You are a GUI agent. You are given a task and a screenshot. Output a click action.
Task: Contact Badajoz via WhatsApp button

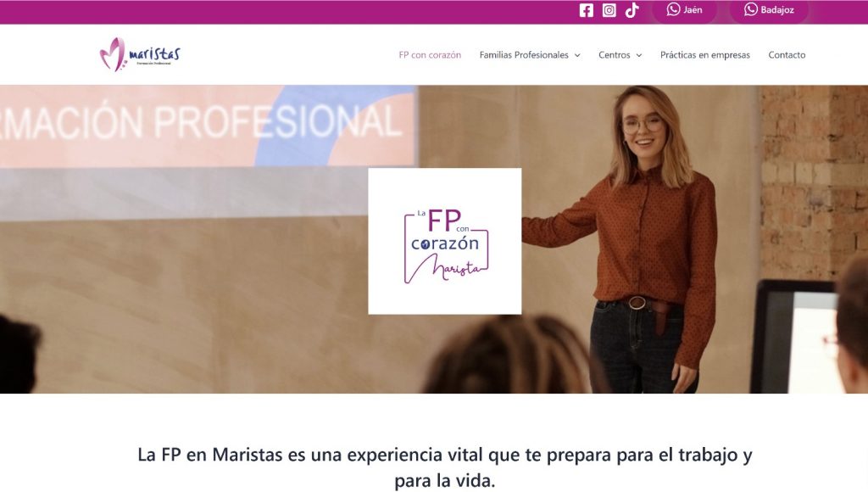pos(769,10)
